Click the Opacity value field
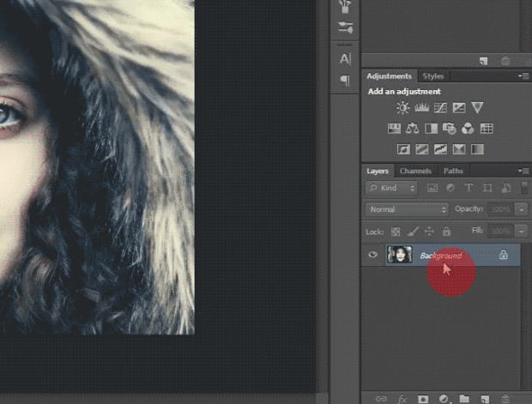Screen dimensions: 532x404 (501, 209)
